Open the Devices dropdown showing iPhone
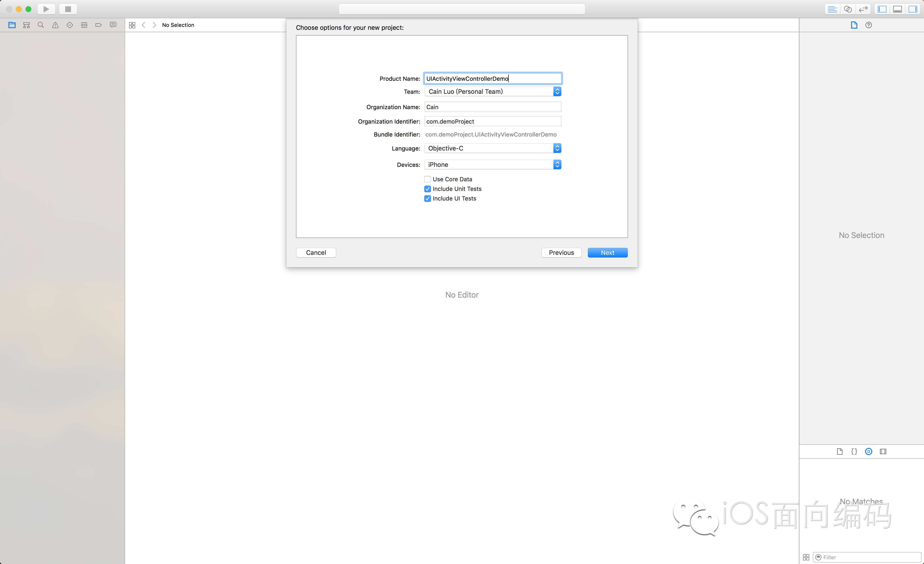The image size is (924, 564). click(492, 164)
